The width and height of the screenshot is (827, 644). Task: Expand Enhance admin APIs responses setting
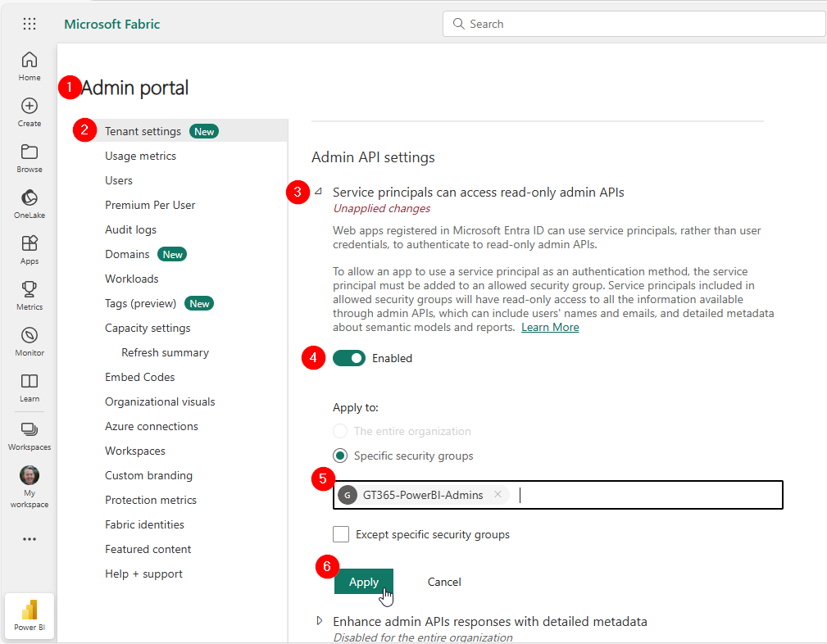320,621
